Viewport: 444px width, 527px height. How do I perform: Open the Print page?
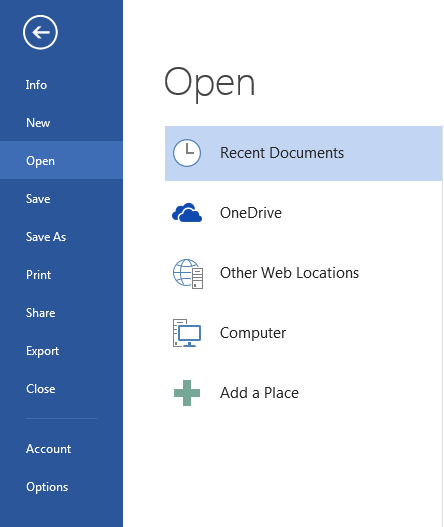(x=61, y=275)
